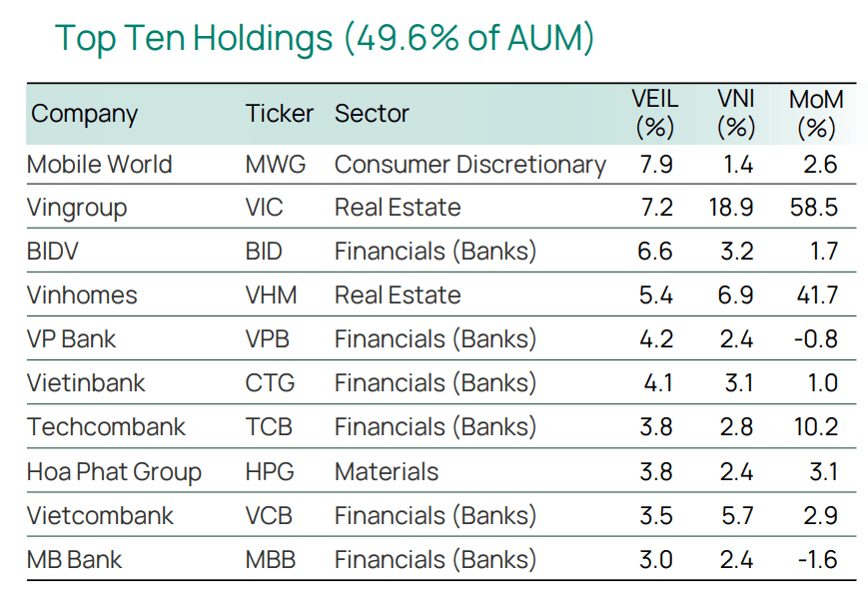Select Vingroup's VNI value 18.9

731,208
